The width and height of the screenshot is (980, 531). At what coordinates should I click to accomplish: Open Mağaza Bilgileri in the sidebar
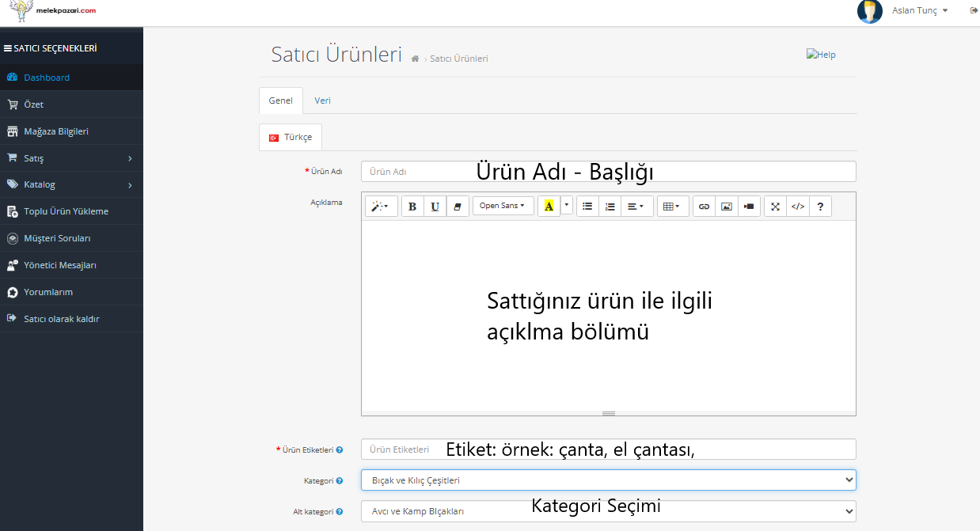click(55, 131)
